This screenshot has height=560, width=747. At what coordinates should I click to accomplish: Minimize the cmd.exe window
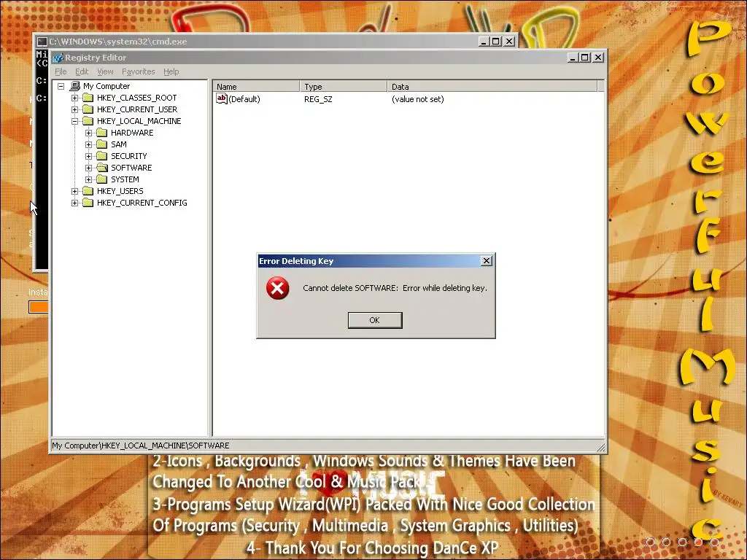(484, 42)
